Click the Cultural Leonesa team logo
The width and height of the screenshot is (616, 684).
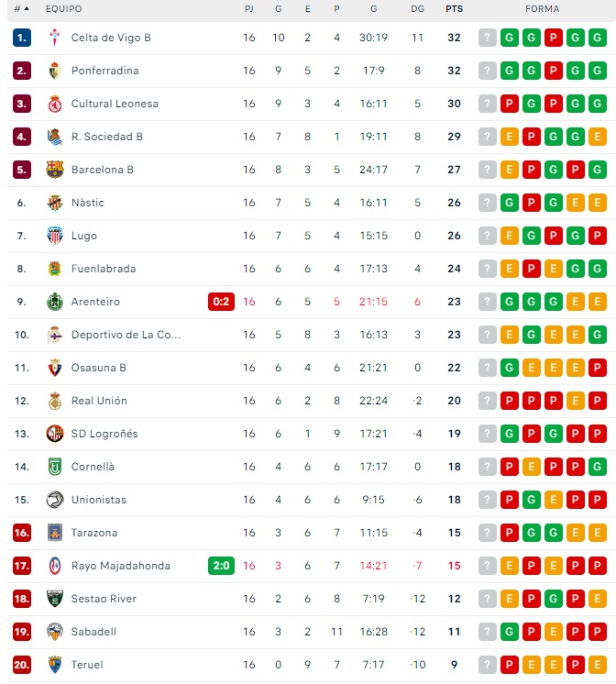click(x=54, y=104)
